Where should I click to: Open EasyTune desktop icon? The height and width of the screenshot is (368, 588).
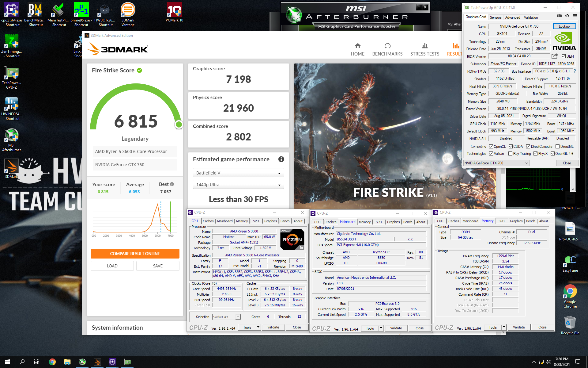point(570,264)
